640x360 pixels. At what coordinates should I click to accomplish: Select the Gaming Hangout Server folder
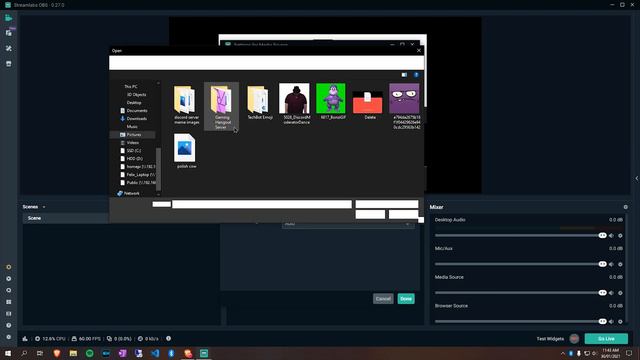(x=221, y=107)
